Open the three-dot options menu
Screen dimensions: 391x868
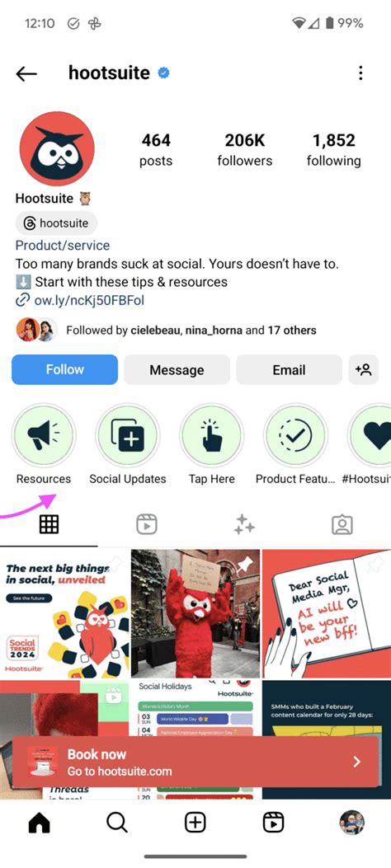click(360, 73)
